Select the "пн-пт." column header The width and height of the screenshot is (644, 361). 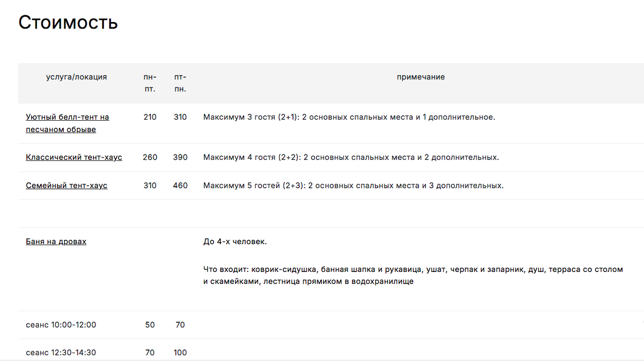[x=150, y=83]
